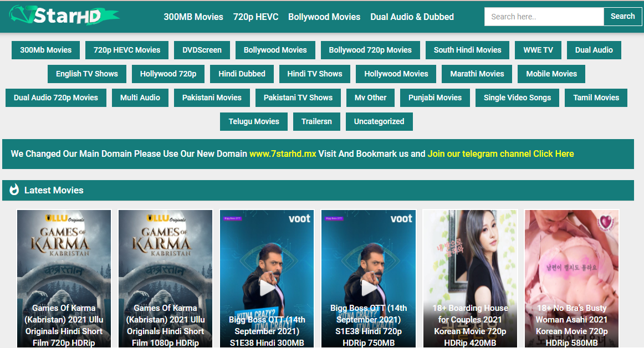The width and height of the screenshot is (644, 348).
Task: Click Join our telegram channel link
Action: click(x=500, y=153)
